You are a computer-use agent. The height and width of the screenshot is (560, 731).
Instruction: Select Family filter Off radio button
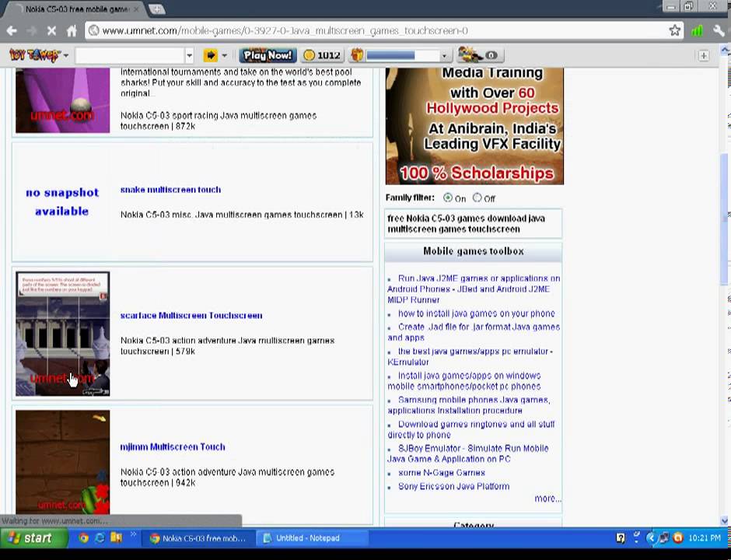pyautogui.click(x=477, y=198)
